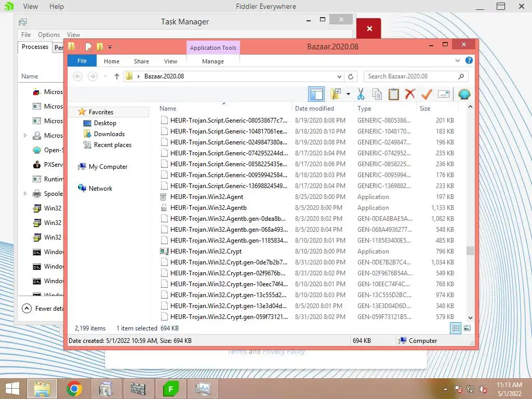The image size is (532, 399).
Task: Open Desktop in Favorites
Action: click(x=105, y=123)
